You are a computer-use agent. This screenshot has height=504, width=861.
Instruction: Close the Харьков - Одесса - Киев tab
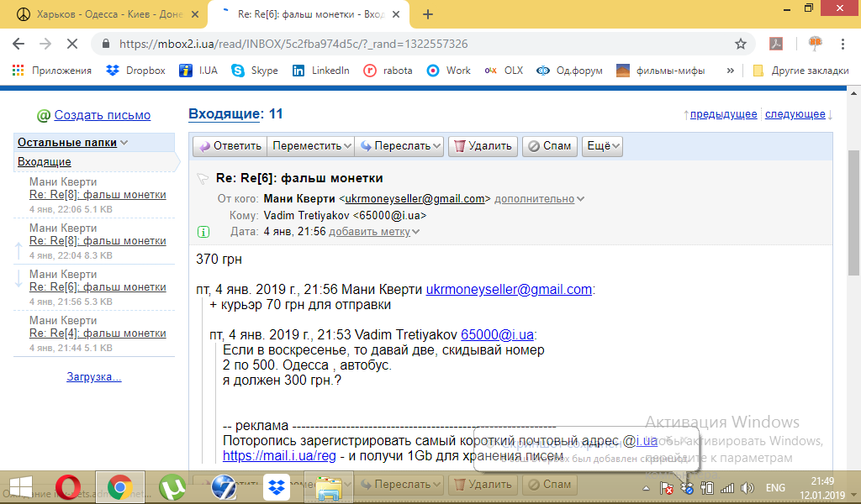[195, 15]
